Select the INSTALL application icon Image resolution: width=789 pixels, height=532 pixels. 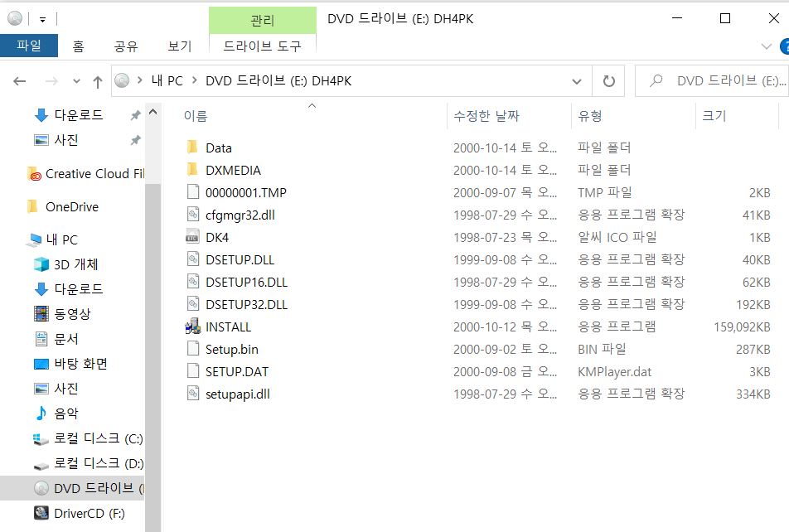tap(193, 326)
